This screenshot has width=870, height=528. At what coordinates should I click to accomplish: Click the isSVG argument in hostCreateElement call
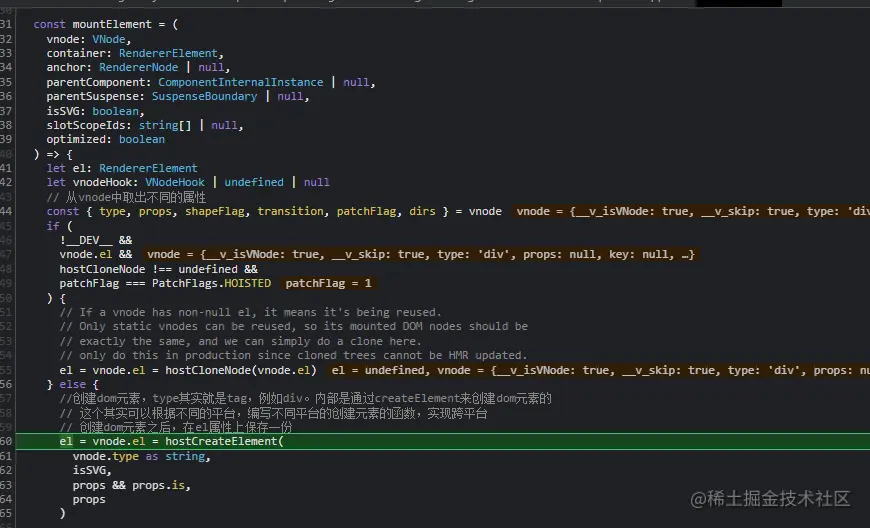tap(89, 470)
